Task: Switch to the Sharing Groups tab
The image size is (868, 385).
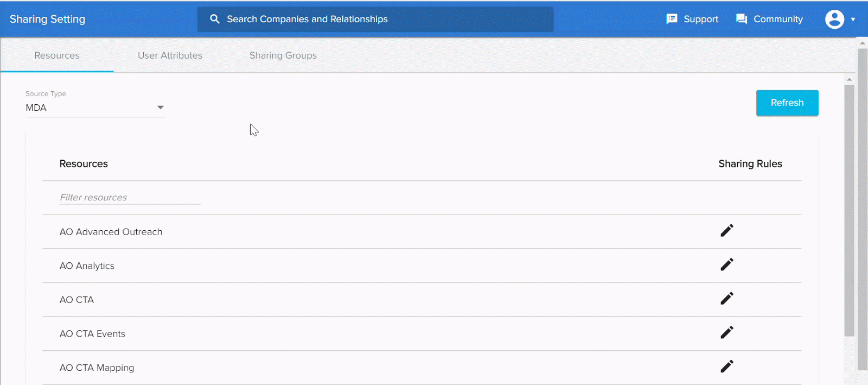Action: (x=283, y=55)
